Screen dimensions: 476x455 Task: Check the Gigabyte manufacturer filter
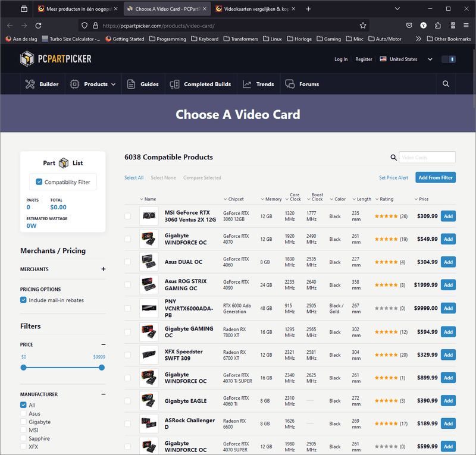coord(23,422)
